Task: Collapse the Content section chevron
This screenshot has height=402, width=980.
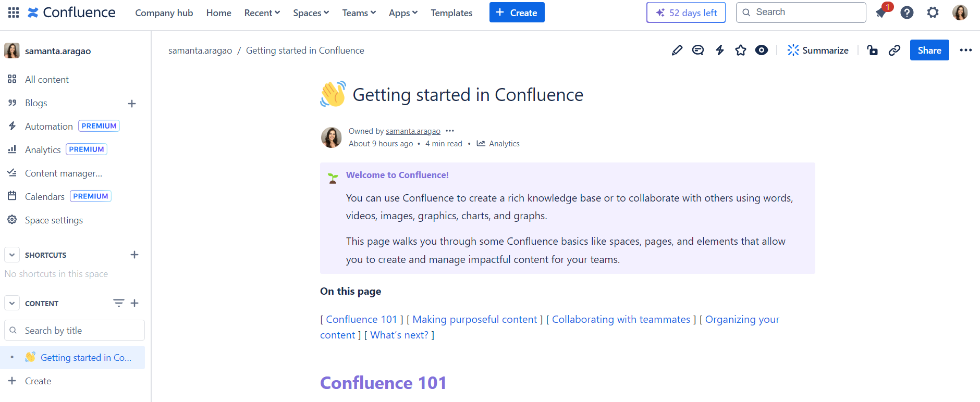Action: (x=12, y=303)
